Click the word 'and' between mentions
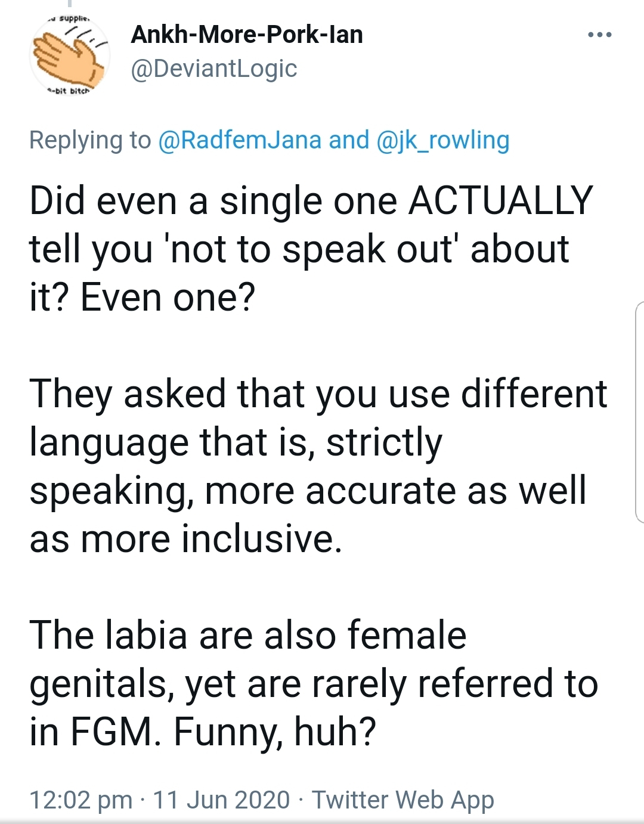This screenshot has width=644, height=824. pyautogui.click(x=349, y=140)
